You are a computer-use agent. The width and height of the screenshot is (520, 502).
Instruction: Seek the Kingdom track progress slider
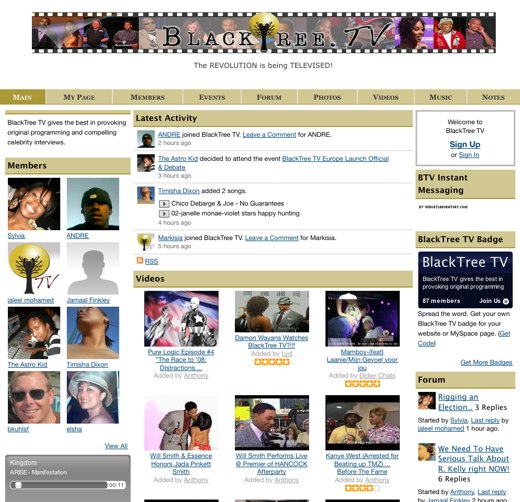[59, 485]
